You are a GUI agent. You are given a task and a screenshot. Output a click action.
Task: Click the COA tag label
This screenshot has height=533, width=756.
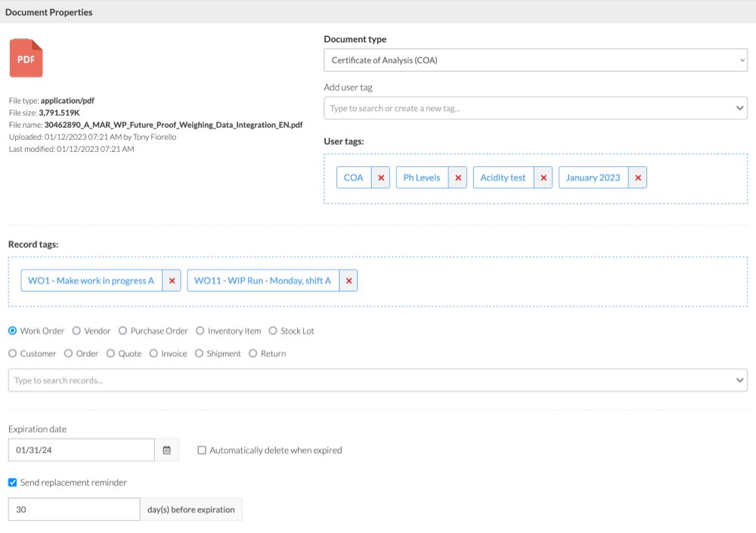(353, 178)
